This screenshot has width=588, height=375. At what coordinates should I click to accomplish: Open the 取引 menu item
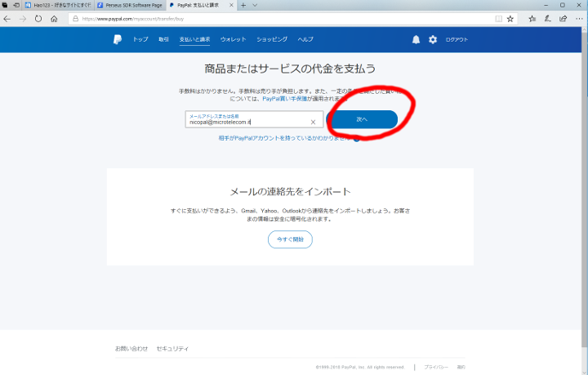(x=163, y=39)
